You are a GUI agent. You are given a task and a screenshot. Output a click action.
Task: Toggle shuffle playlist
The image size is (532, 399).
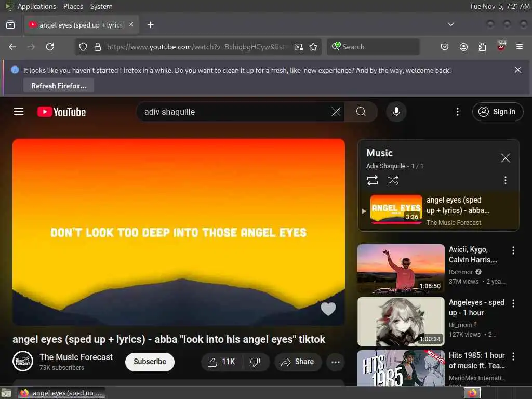tap(393, 180)
